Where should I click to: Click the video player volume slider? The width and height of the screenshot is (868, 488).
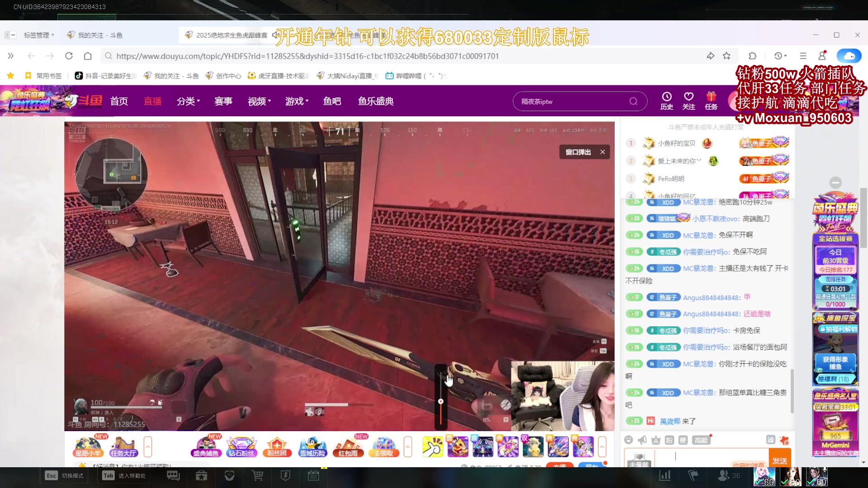pyautogui.click(x=441, y=401)
